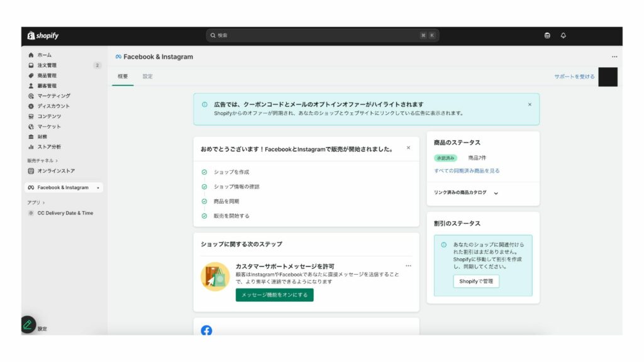Open the ホーム home icon in sidebar
The height and width of the screenshot is (362, 644).
click(31, 55)
